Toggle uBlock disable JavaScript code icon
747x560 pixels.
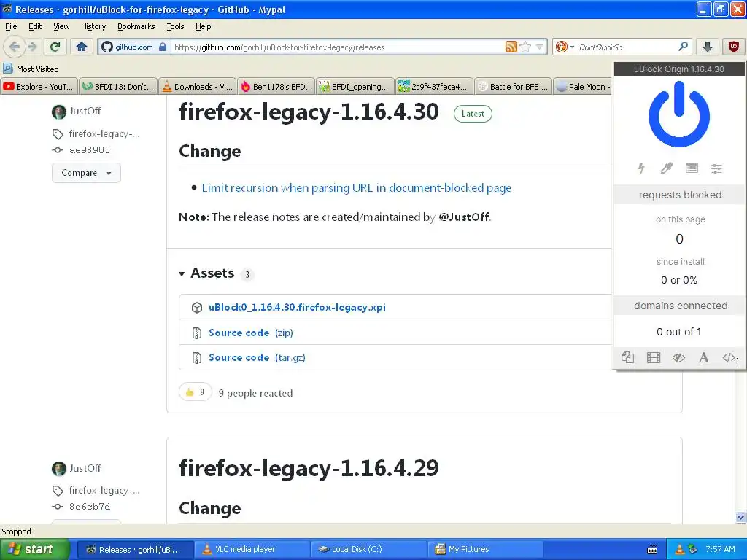pos(729,357)
